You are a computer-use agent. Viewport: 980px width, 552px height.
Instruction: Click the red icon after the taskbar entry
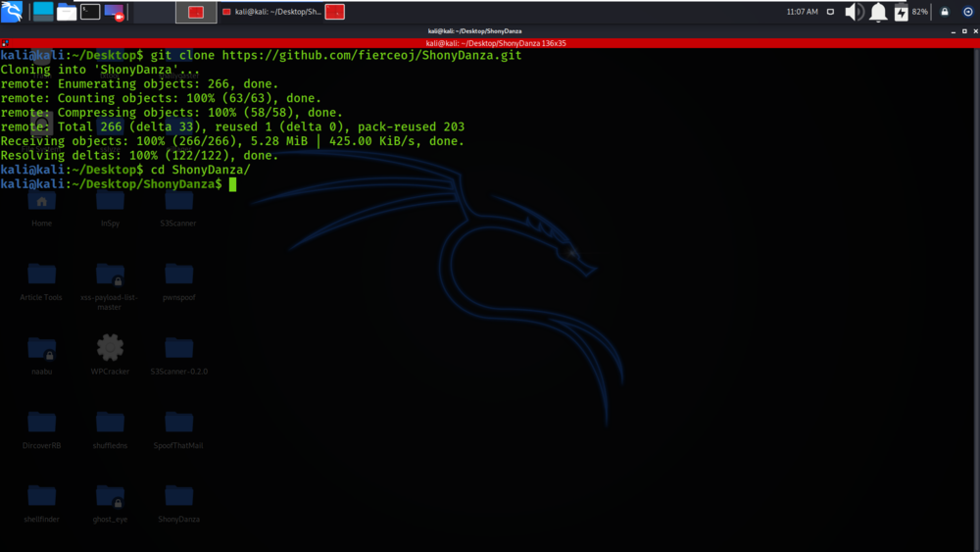click(335, 12)
